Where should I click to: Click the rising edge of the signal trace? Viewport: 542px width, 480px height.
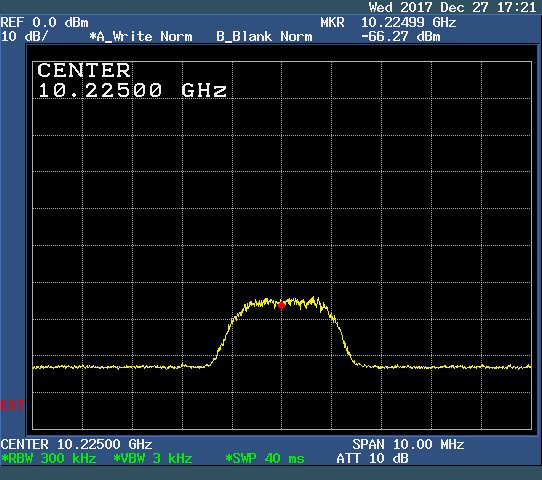224,340
